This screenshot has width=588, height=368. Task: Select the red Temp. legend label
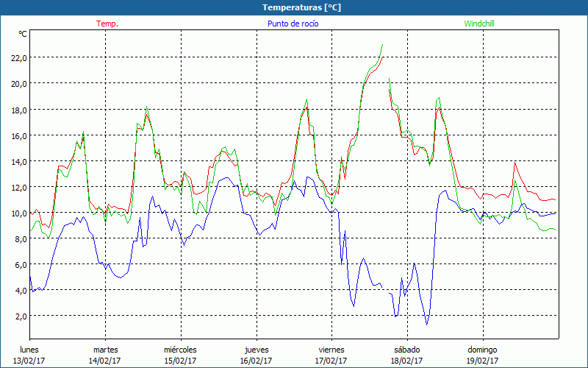(107, 24)
